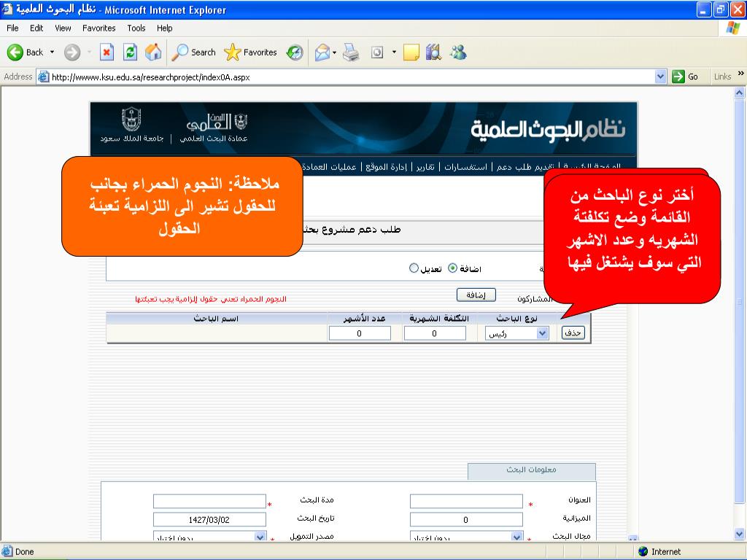Viewport: 747px width, 560px height.
Task: Open the Search pane in toolbar
Action: click(194, 52)
